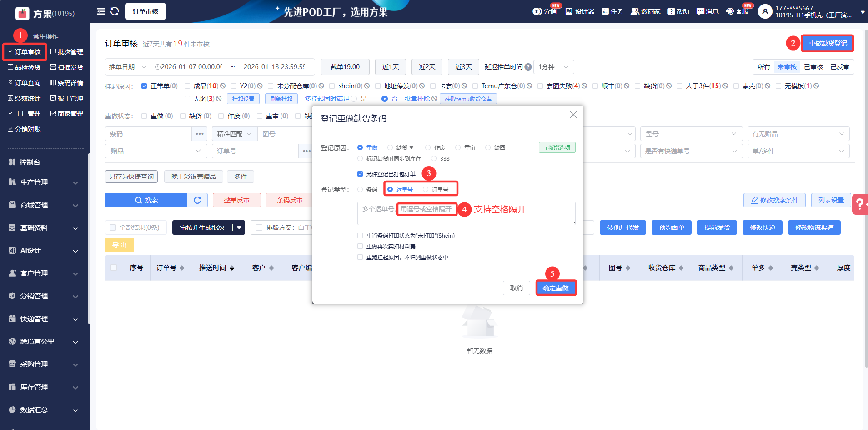This screenshot has height=430, width=868.
Task: Click the 客户管理 sidebar icon
Action: coord(12,273)
